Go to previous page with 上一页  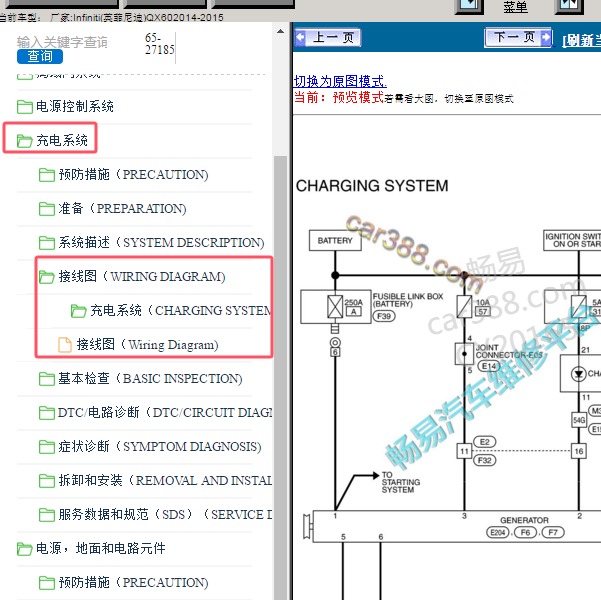(x=328, y=38)
